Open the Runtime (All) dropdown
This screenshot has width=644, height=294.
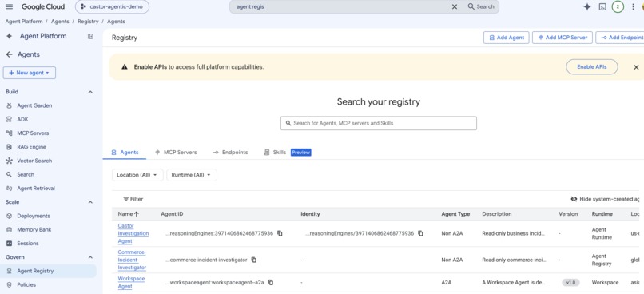coord(192,175)
